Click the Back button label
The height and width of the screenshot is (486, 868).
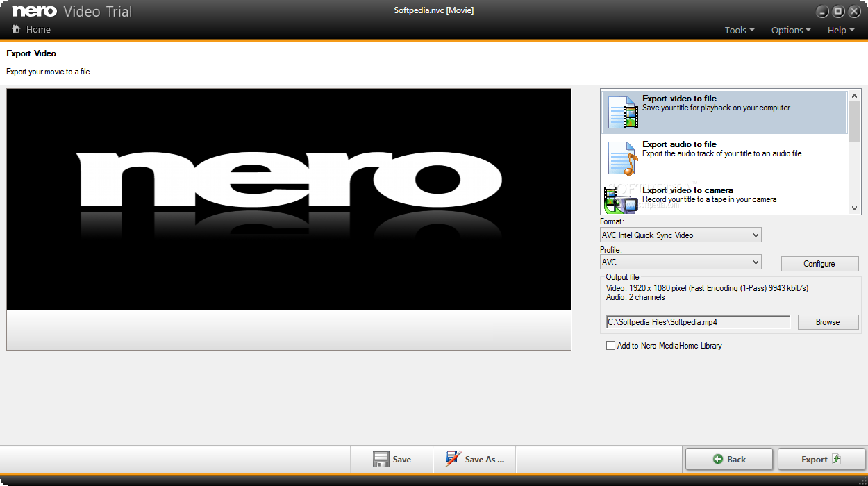(736, 459)
